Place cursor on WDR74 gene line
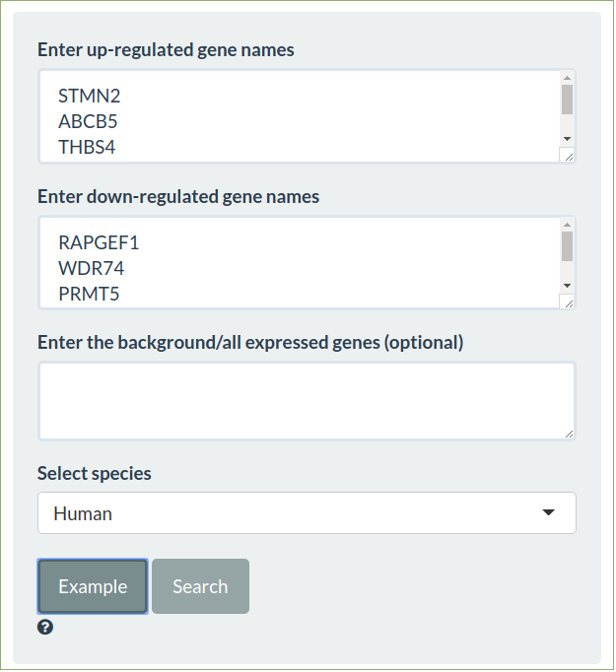 pyautogui.click(x=91, y=268)
